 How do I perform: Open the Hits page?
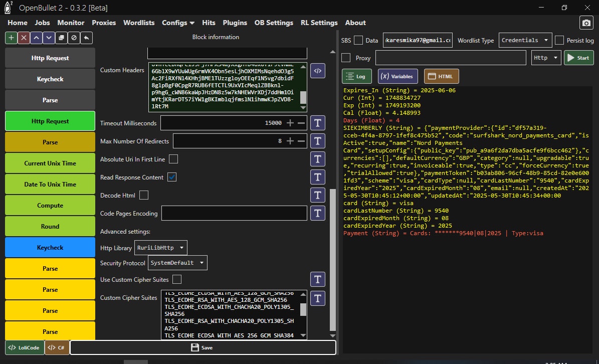pyautogui.click(x=209, y=23)
